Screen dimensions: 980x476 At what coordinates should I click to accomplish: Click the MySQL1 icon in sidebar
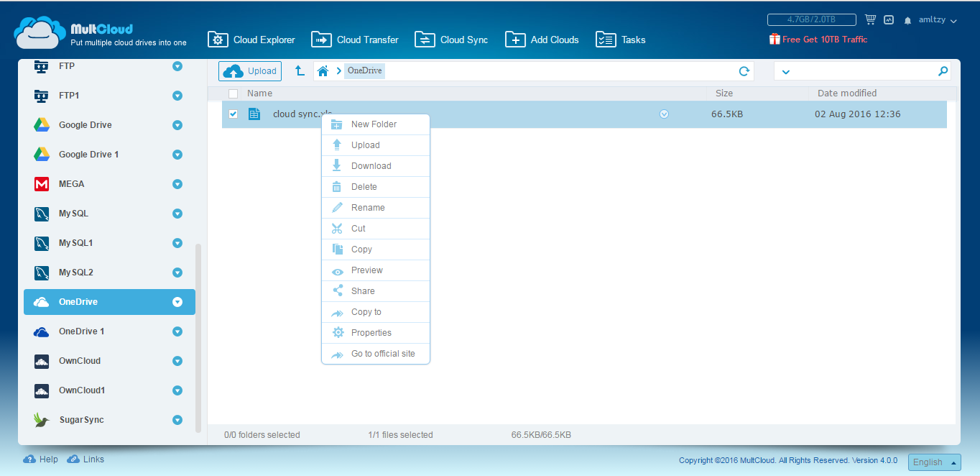pyautogui.click(x=42, y=243)
